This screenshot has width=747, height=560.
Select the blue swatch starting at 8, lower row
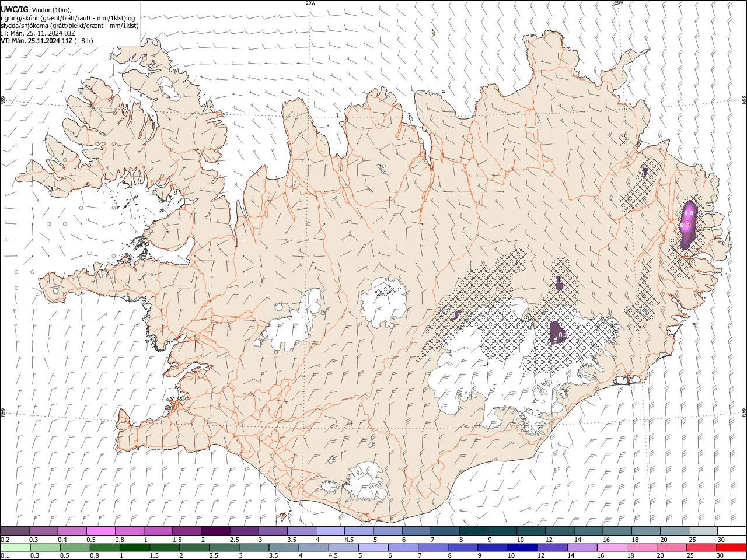point(462,547)
